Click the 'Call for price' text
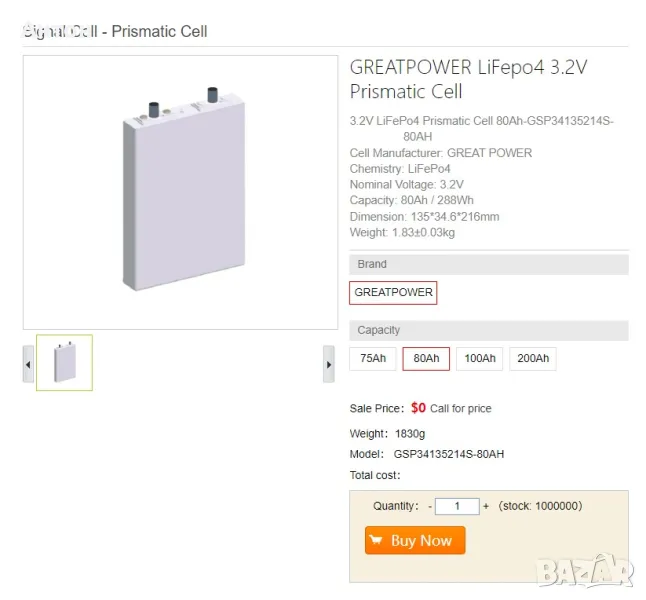The height and width of the screenshot is (600, 646). click(x=460, y=409)
